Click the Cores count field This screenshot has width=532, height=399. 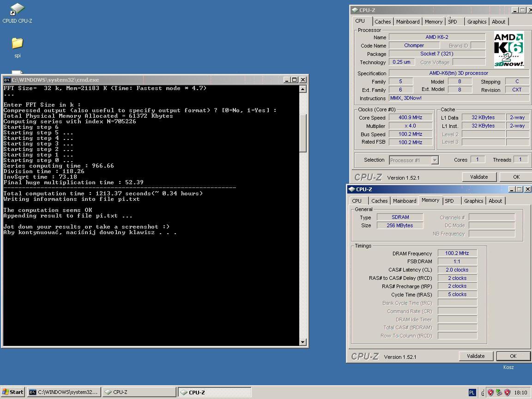click(x=478, y=159)
